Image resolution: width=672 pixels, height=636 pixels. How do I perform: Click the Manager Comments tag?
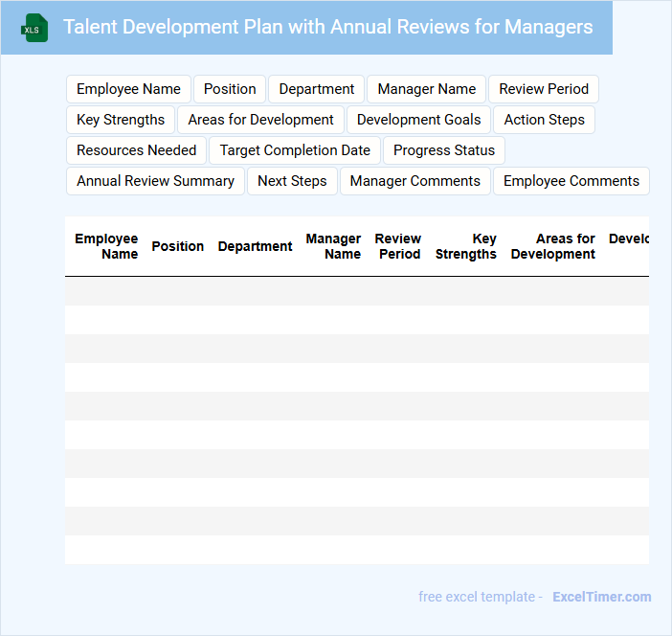coord(415,181)
